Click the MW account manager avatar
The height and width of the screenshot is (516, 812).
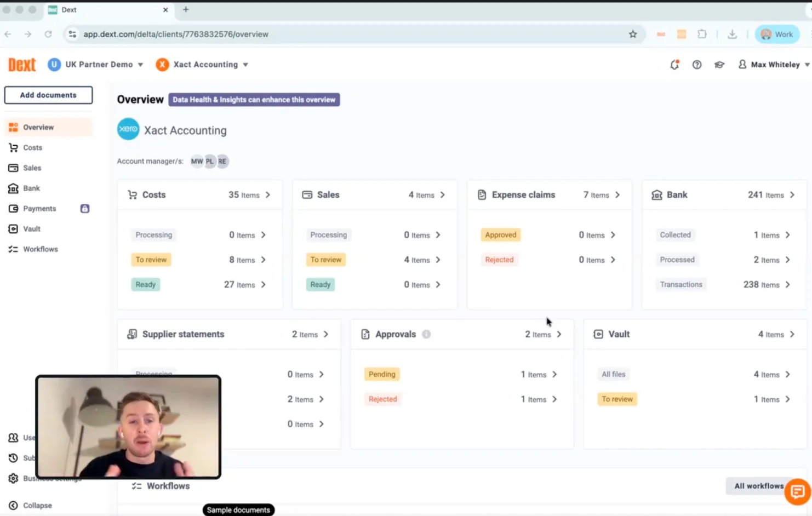(197, 161)
